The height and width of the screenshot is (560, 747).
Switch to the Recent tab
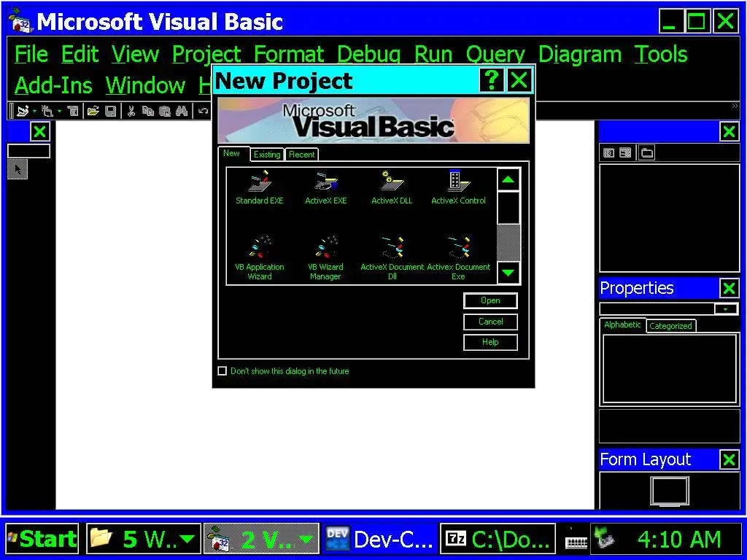[301, 155]
